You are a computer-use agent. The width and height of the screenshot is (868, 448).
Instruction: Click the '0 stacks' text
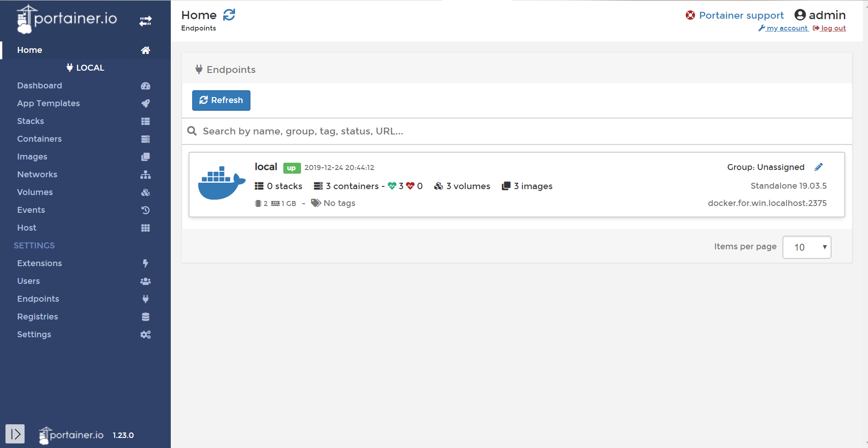pyautogui.click(x=285, y=186)
